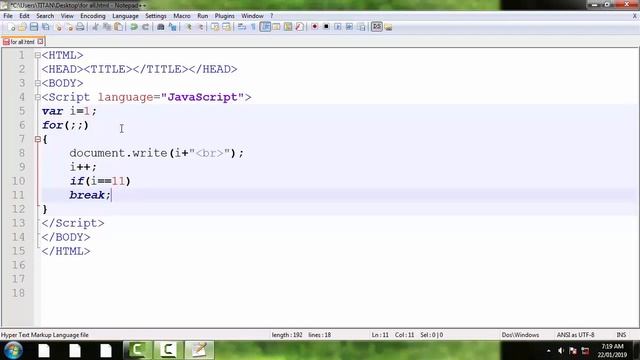Image resolution: width=640 pixels, height=360 pixels.
Task: Open the Settings menu
Action: click(156, 16)
